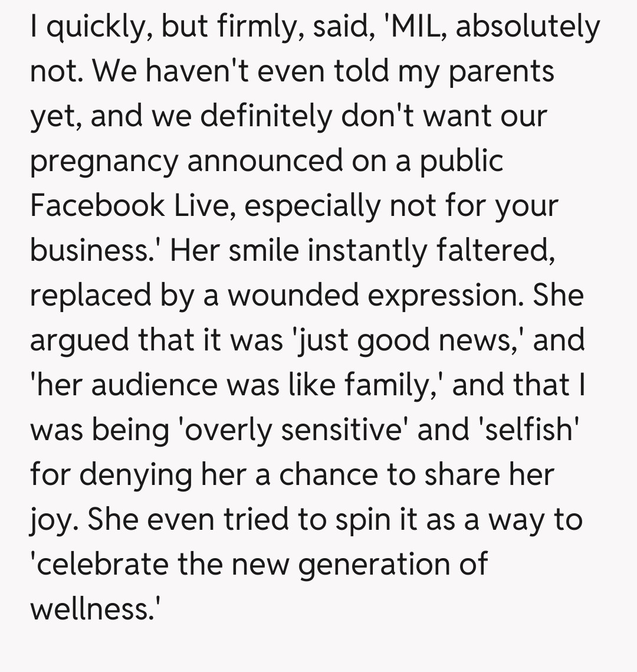This screenshot has width=637, height=672.
Task: Click the word 'celebrate'
Action: tap(100, 564)
